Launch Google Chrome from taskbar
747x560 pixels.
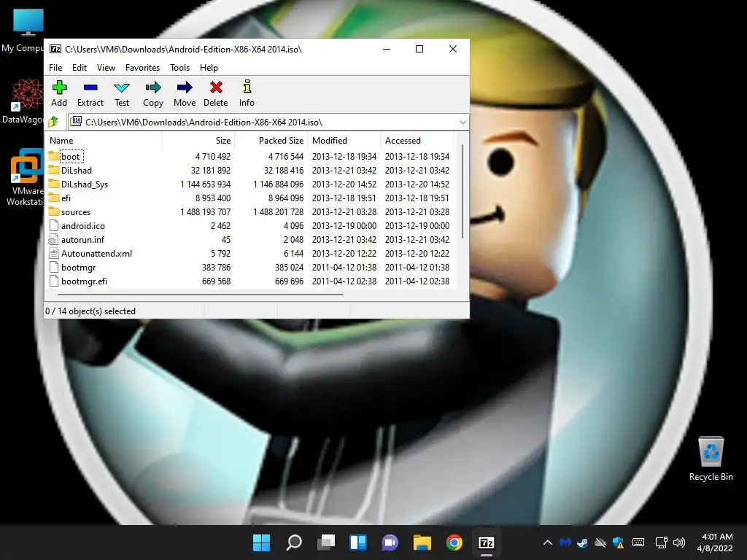[454, 542]
